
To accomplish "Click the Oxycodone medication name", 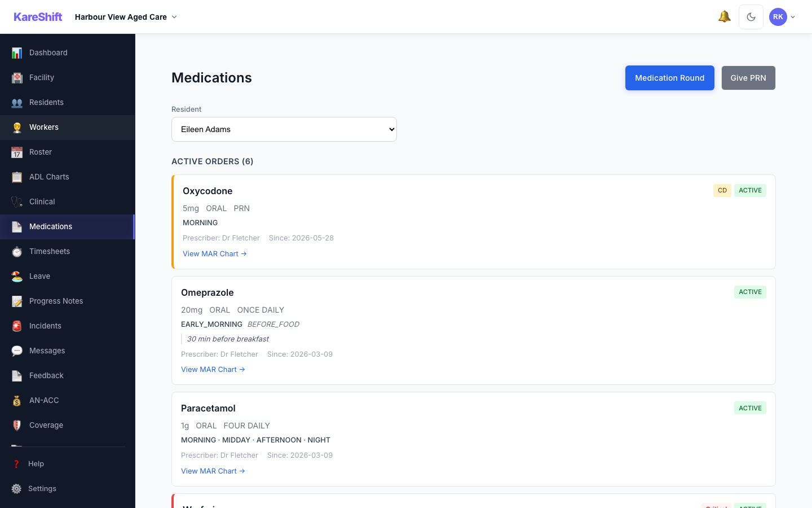I will pyautogui.click(x=208, y=191).
